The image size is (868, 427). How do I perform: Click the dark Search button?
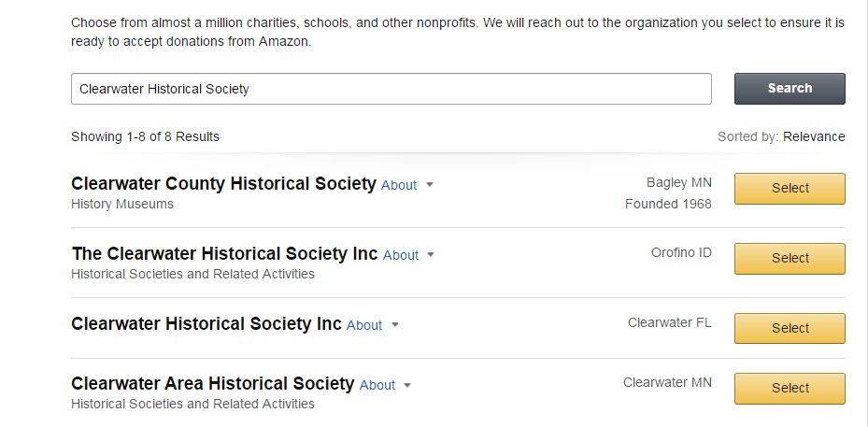pos(790,89)
